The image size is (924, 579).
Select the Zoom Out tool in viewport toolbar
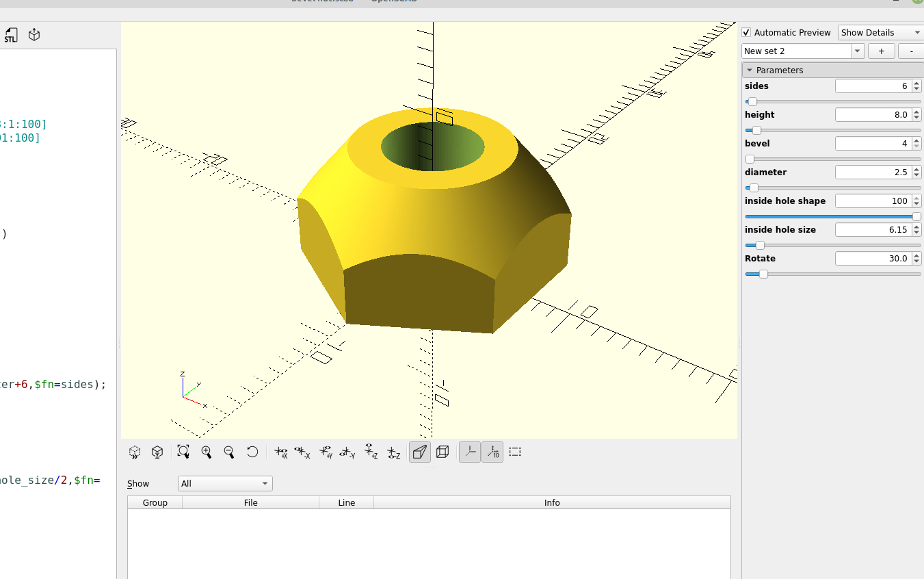click(229, 452)
